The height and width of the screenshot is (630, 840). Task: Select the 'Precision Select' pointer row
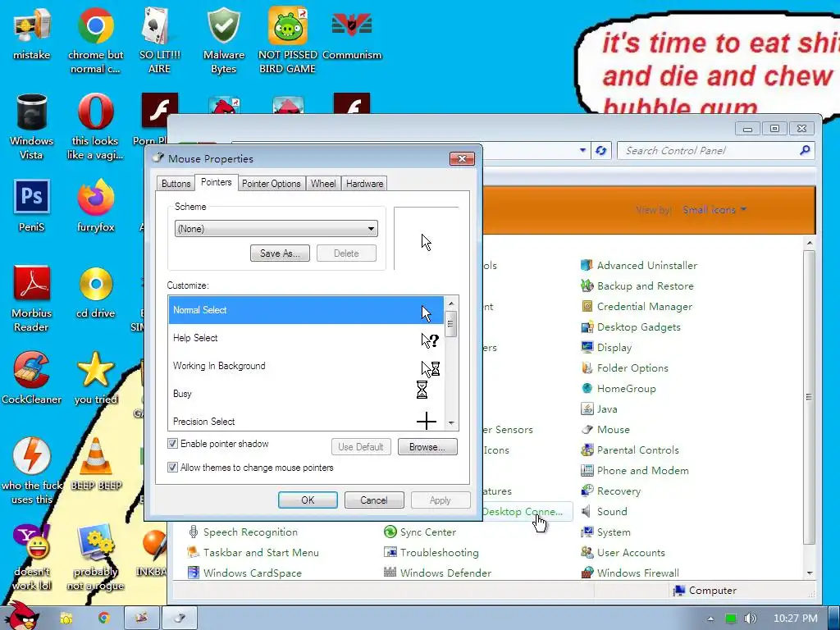pyautogui.click(x=306, y=421)
